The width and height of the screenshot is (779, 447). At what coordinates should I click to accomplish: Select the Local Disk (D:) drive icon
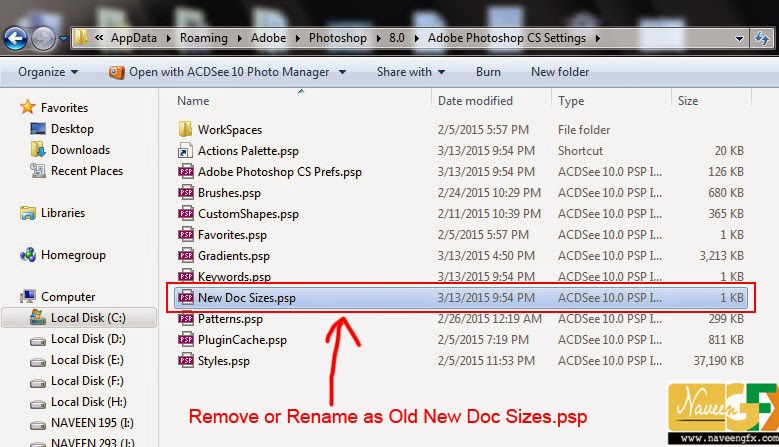tap(38, 341)
